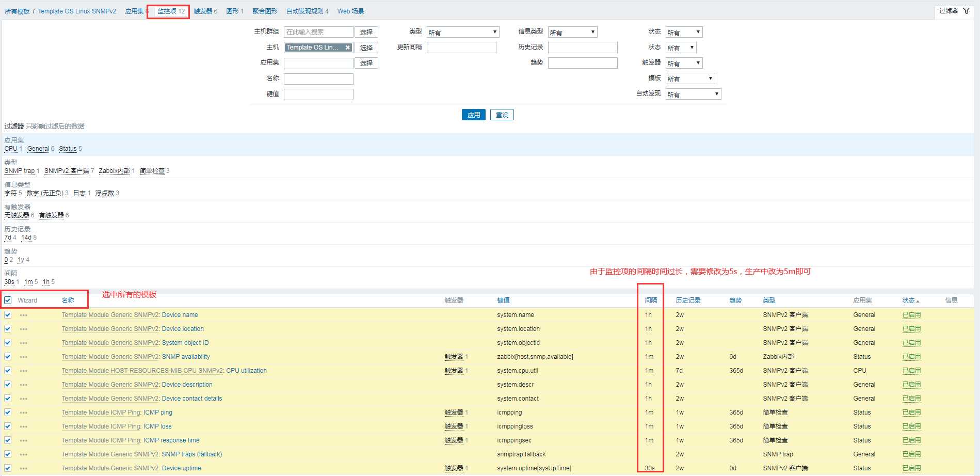Screen dimensions: 980x476
Task: Uncheck the CPU utilization checkbox
Action: tap(8, 370)
